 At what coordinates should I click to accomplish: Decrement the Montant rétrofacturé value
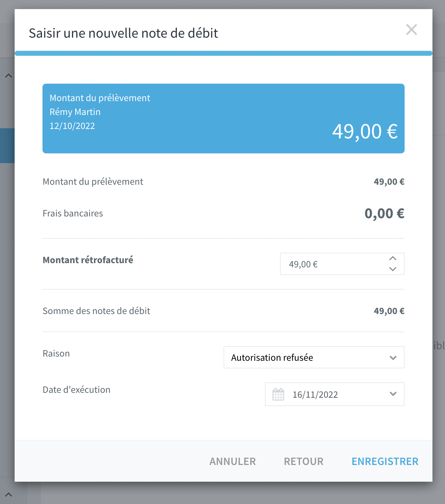click(393, 269)
